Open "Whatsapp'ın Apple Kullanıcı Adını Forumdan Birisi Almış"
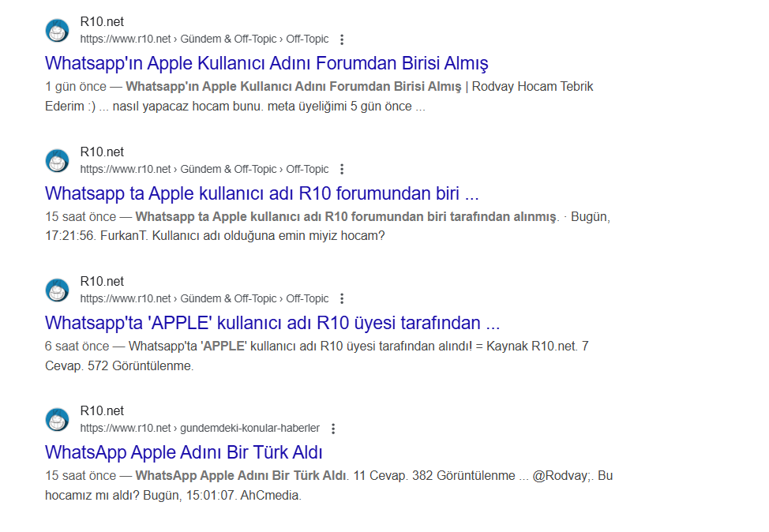The image size is (769, 532). coord(268,62)
